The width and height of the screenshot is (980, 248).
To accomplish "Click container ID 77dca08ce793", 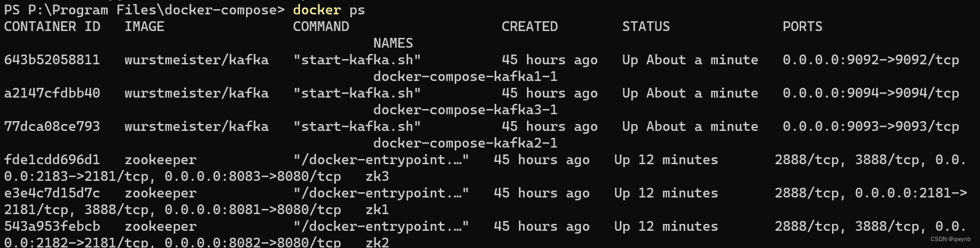I will click(x=52, y=126).
